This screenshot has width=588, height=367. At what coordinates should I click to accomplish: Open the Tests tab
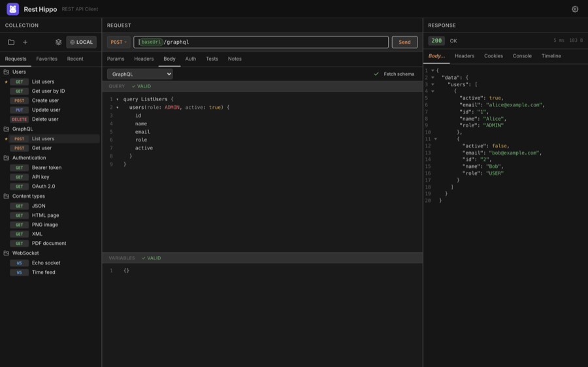212,59
